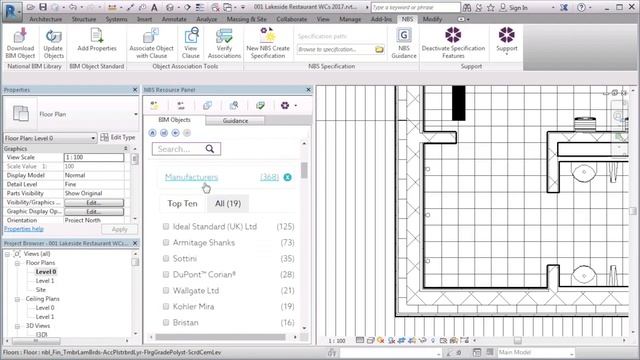Open the Annotate ribbon tab
This screenshot has width=640, height=360.
(x=174, y=19)
